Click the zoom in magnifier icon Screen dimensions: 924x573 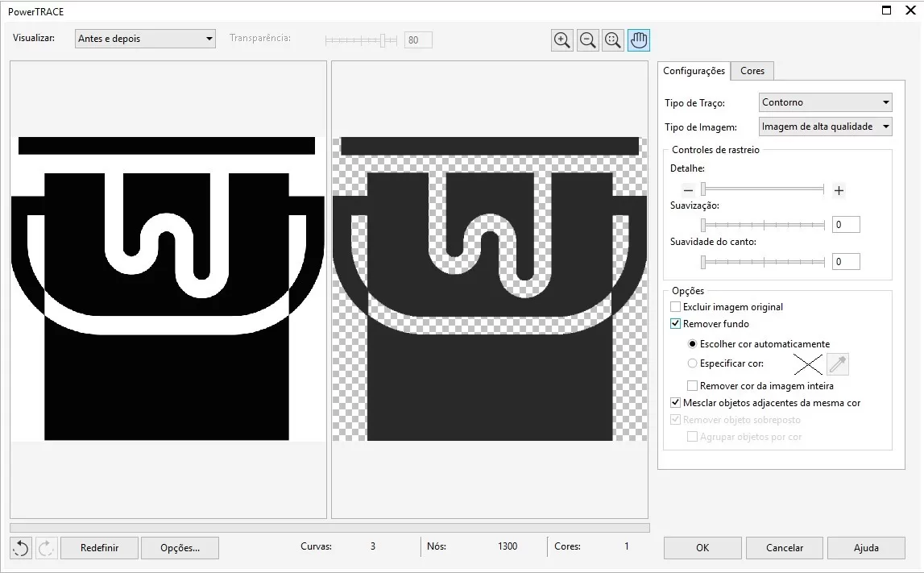click(x=562, y=40)
